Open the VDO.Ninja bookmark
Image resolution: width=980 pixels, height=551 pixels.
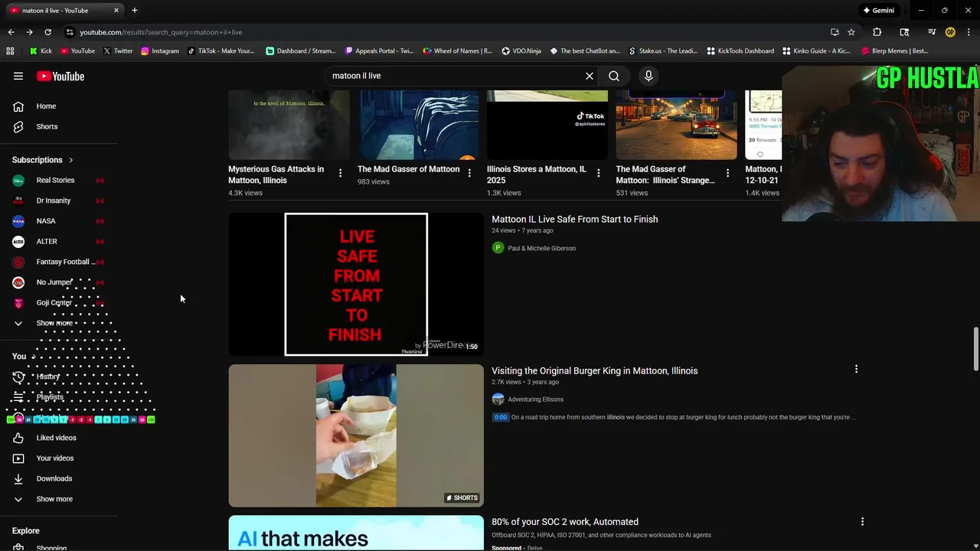521,51
